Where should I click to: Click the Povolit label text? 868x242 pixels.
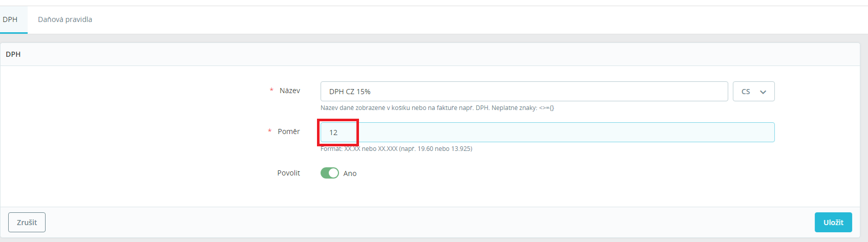tap(288, 173)
